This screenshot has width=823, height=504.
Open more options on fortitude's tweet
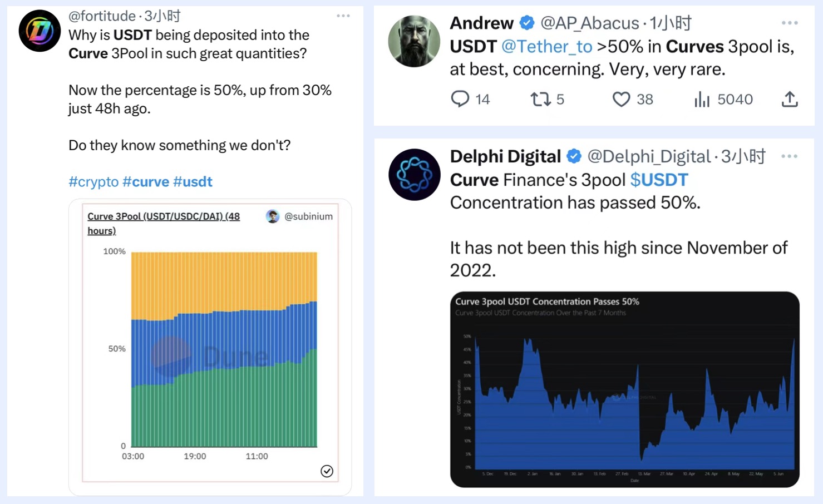pyautogui.click(x=343, y=16)
